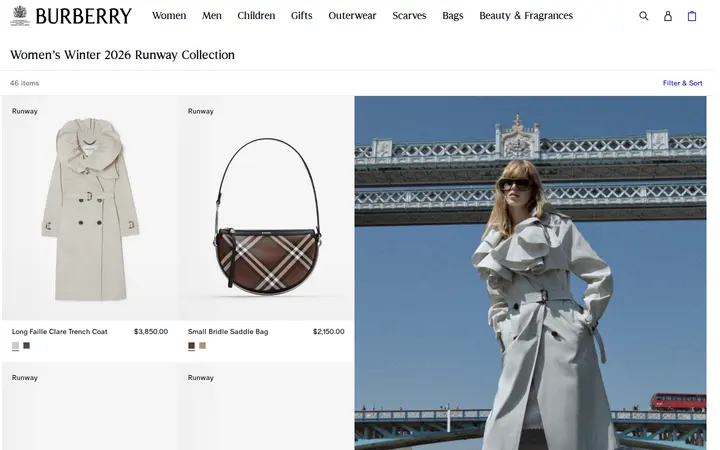The image size is (720, 450).
Task: Open the shopping bag icon
Action: coord(692,16)
